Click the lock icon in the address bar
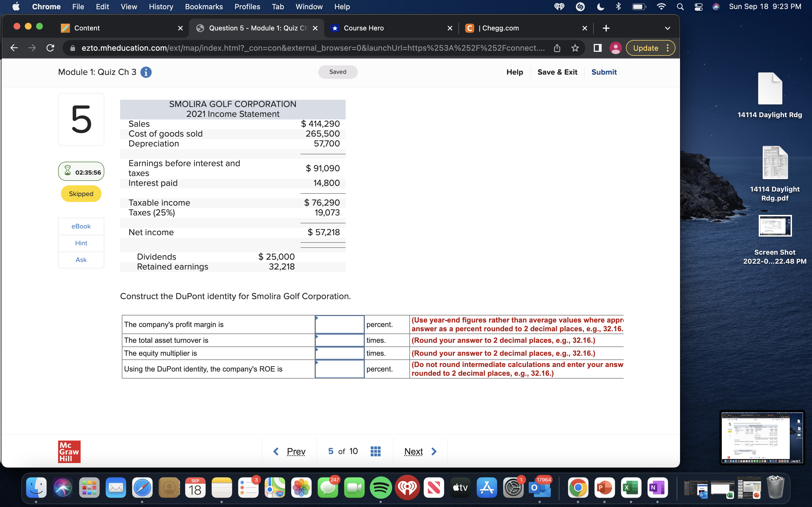 [x=72, y=48]
